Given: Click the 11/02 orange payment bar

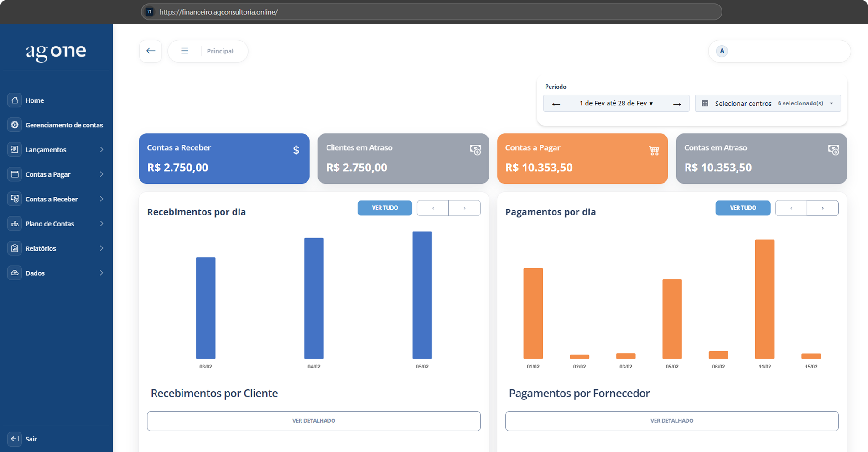Looking at the screenshot, I should 764,299.
